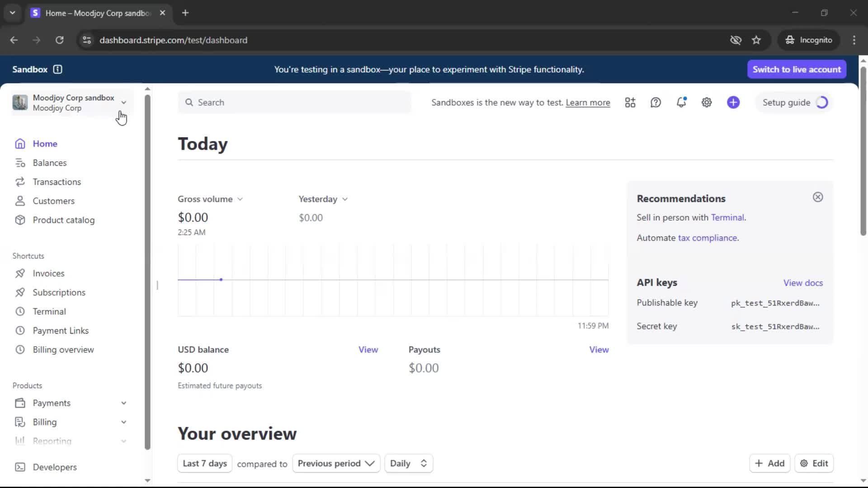Viewport: 868px width, 488px height.
Task: Open the Previous period dropdown
Action: pos(336,464)
